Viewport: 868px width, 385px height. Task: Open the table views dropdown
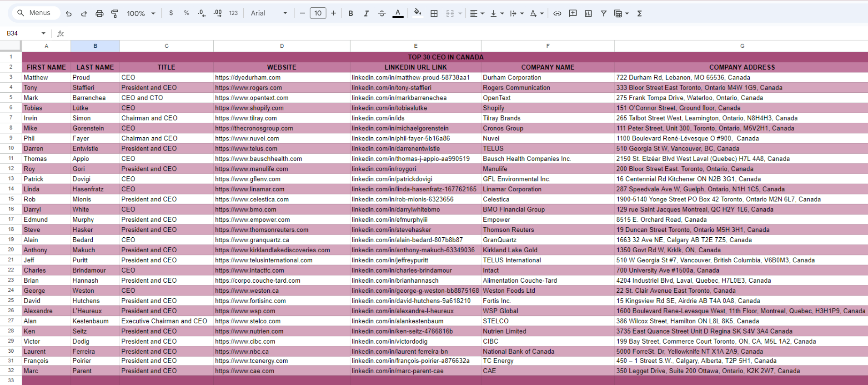click(x=621, y=14)
